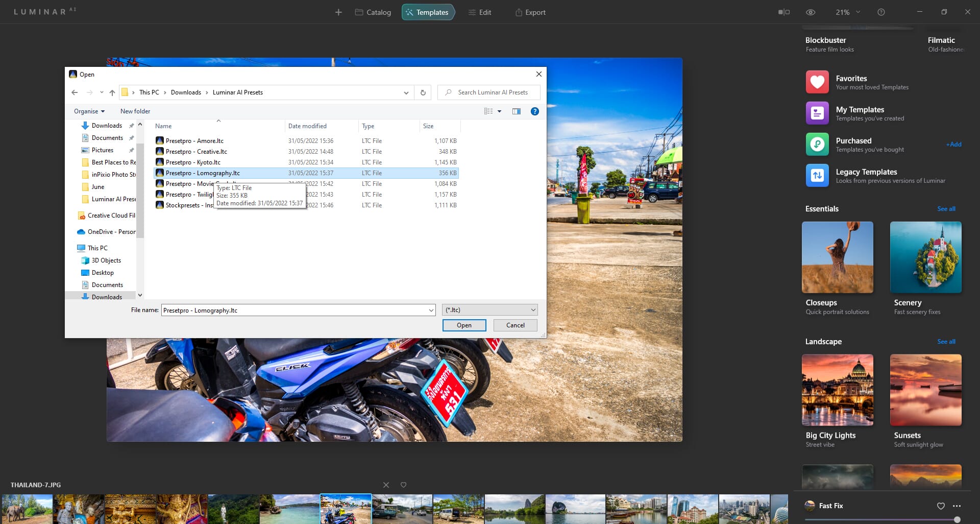
Task: Select Presetpro - Lomography.ltc file
Action: coord(306,173)
